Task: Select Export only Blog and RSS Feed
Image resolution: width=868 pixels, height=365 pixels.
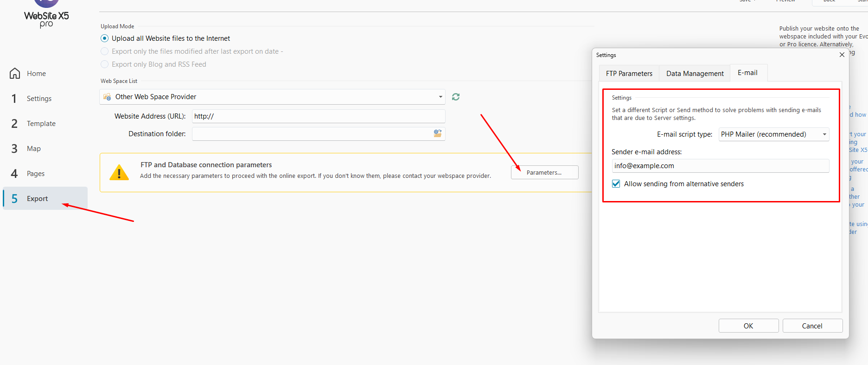Action: tap(105, 64)
